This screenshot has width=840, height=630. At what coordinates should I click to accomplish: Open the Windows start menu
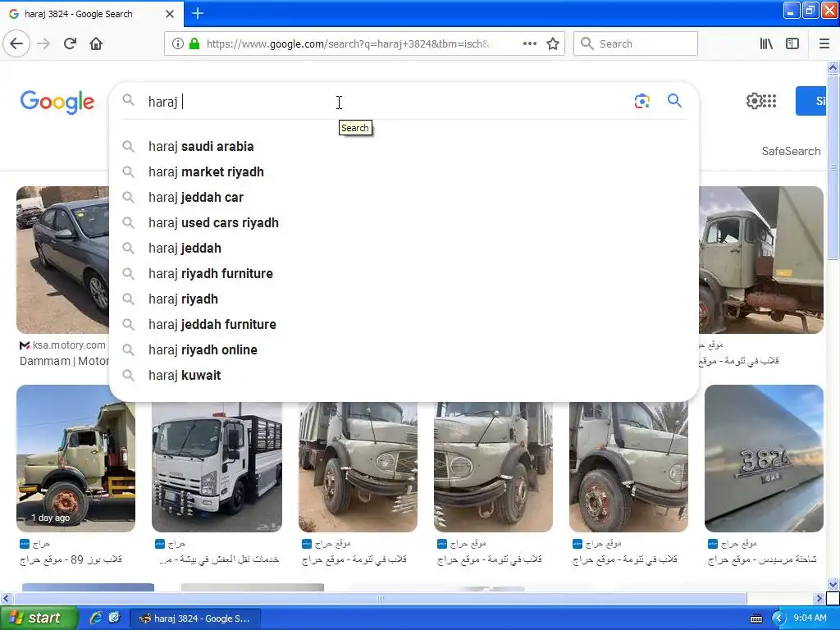coord(39,618)
